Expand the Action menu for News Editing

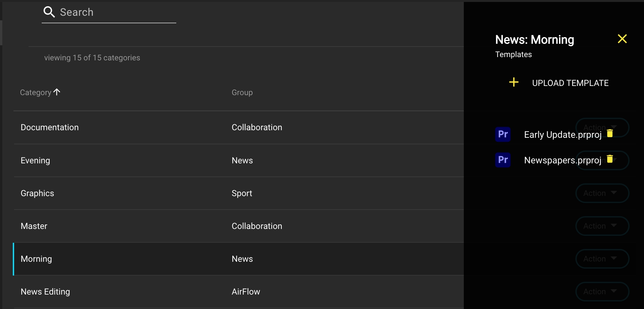point(602,292)
